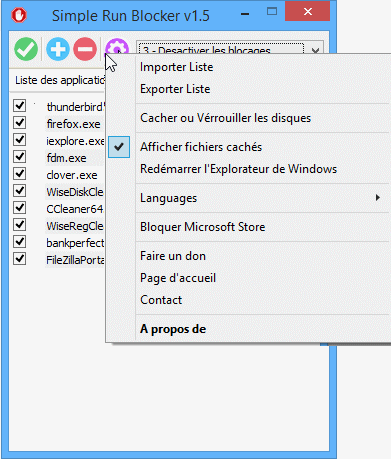This screenshot has height=459, width=391.
Task: Maximize the Simple Run Blocker window
Action: coord(272,12)
